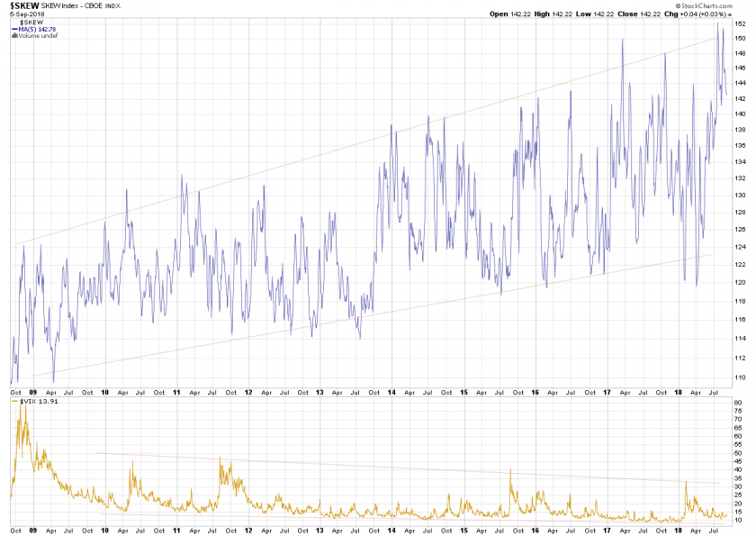Click the 'Close 142.22' value
Viewport: 756px width, 536px height.
639,14
